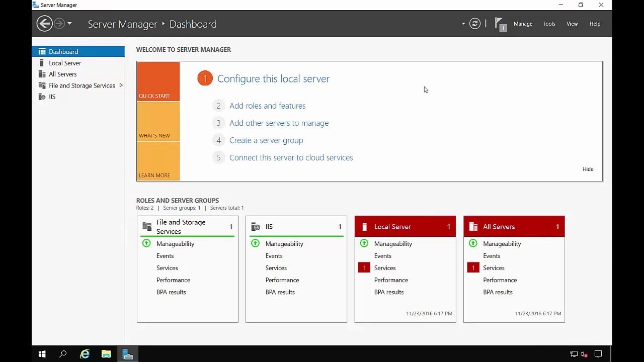Open BPA results in All Servers tile
Image resolution: width=644 pixels, height=362 pixels.
[498, 292]
